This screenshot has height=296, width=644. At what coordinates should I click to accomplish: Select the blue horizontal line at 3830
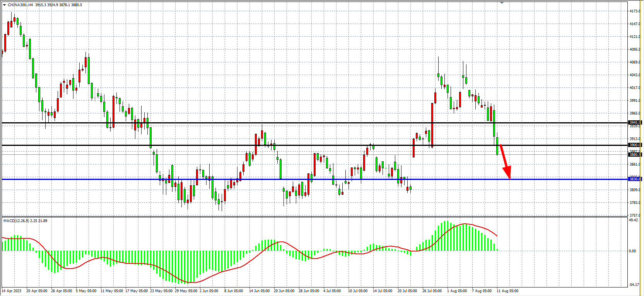click(271, 179)
